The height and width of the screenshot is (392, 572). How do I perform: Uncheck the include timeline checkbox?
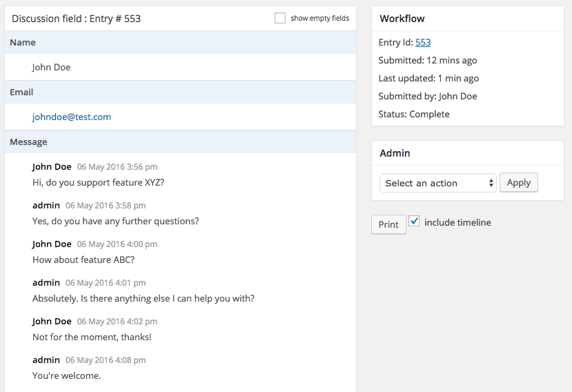point(414,222)
